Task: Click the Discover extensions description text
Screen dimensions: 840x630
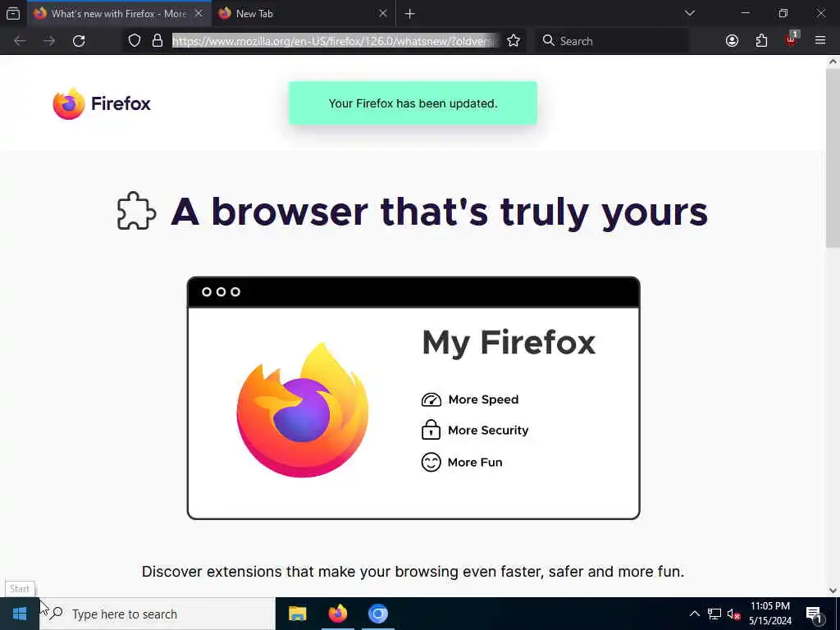Action: (x=413, y=572)
